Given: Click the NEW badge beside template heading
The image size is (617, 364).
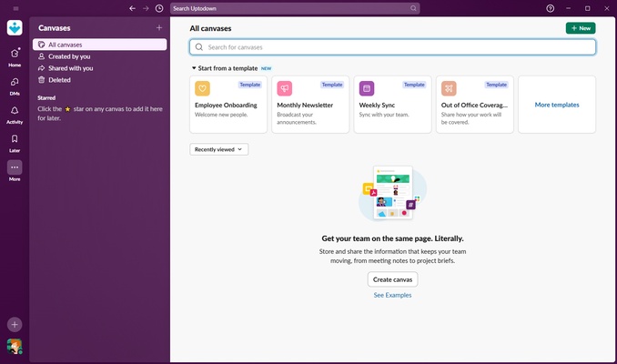Looking at the screenshot, I should point(266,68).
